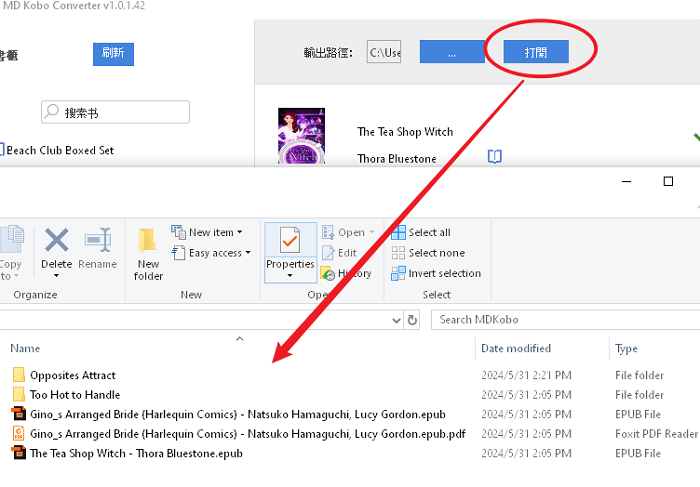This screenshot has height=487, width=700.
Task: Click the 搜索书 book search field
Action: [x=116, y=112]
